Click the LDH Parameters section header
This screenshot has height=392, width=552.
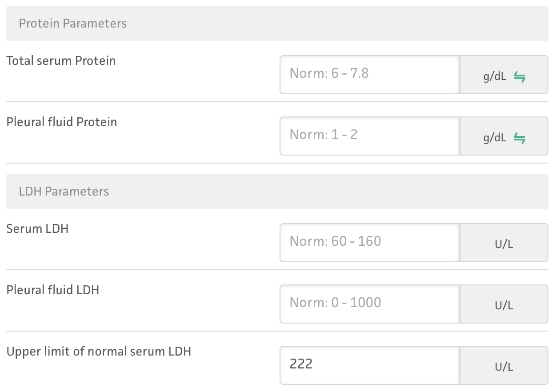coord(64,192)
